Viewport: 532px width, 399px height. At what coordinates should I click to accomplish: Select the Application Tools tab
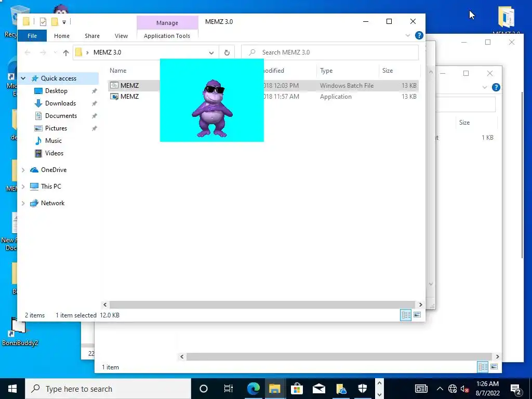coord(167,36)
